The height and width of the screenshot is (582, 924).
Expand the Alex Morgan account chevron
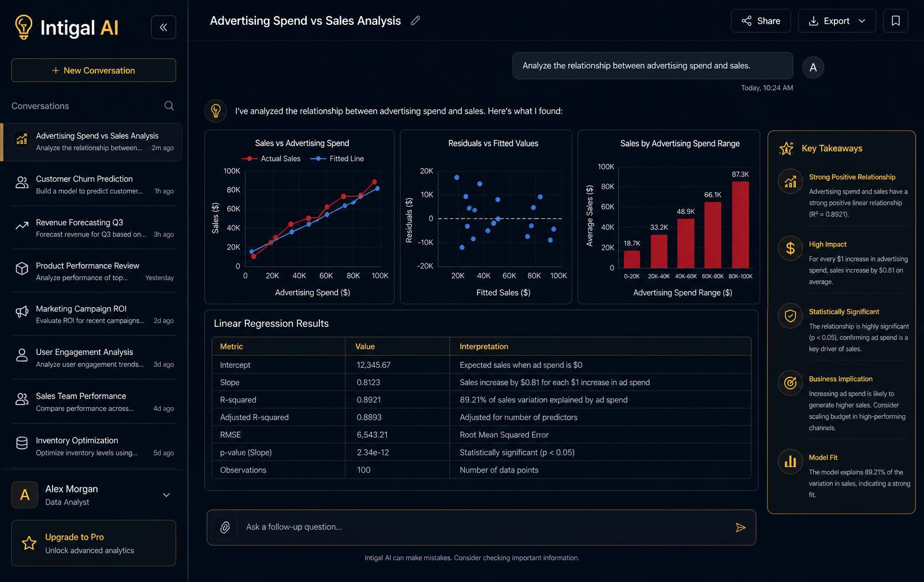tap(166, 495)
